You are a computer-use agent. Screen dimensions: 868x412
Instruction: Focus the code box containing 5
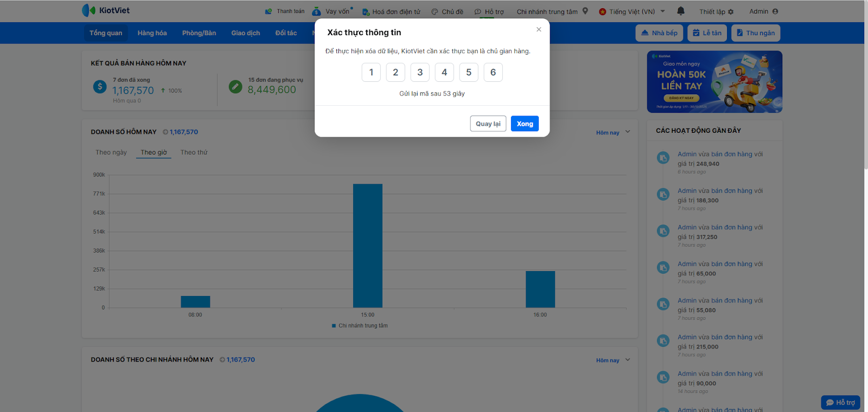(x=469, y=72)
